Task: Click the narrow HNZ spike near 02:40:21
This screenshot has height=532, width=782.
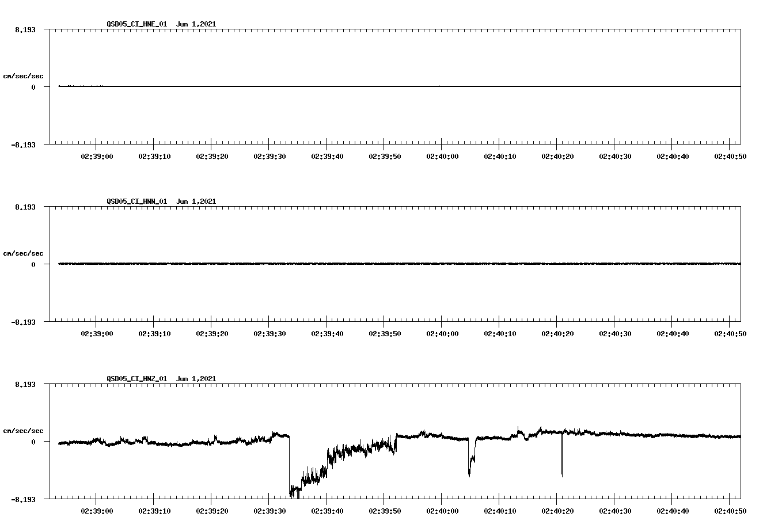Action: pyautogui.click(x=562, y=455)
